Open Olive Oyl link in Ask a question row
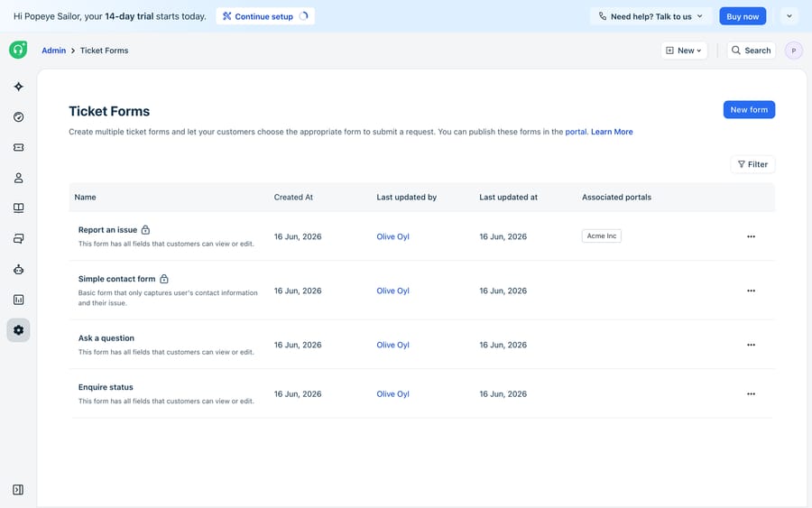Viewport: 812px width, 508px height. pyautogui.click(x=392, y=345)
